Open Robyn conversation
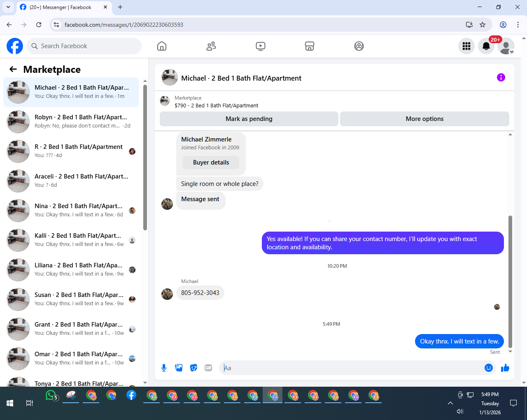 [71, 121]
